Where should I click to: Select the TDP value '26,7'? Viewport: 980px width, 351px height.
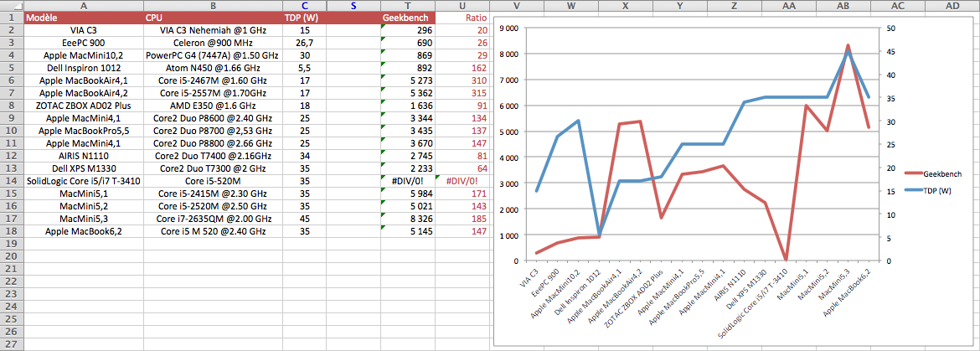pyautogui.click(x=304, y=43)
